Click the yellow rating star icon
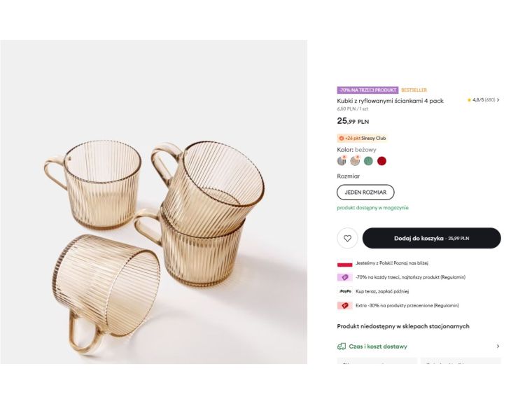532x399 pixels. (469, 100)
